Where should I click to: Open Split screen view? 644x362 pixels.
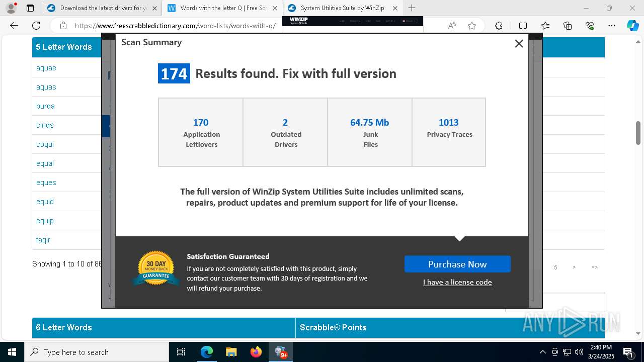[x=523, y=26]
